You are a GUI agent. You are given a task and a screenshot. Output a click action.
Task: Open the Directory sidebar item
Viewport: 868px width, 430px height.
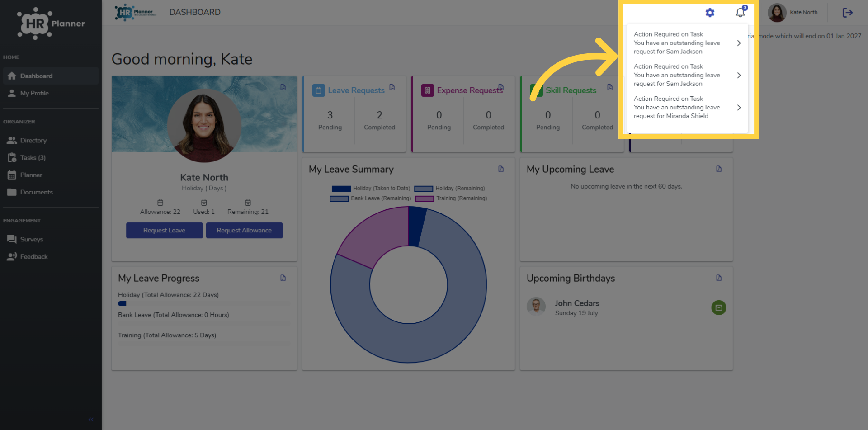click(x=51, y=141)
